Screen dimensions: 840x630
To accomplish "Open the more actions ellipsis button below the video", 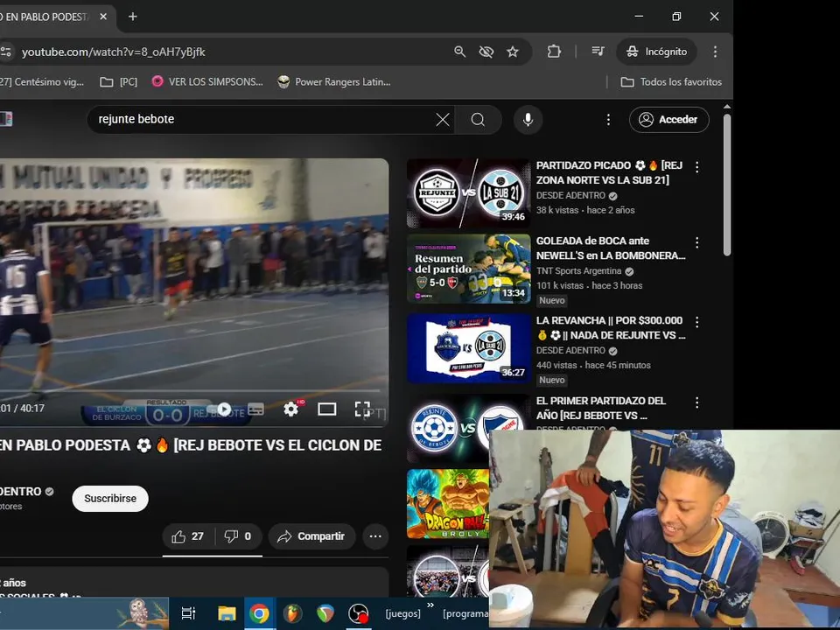I will coord(375,536).
